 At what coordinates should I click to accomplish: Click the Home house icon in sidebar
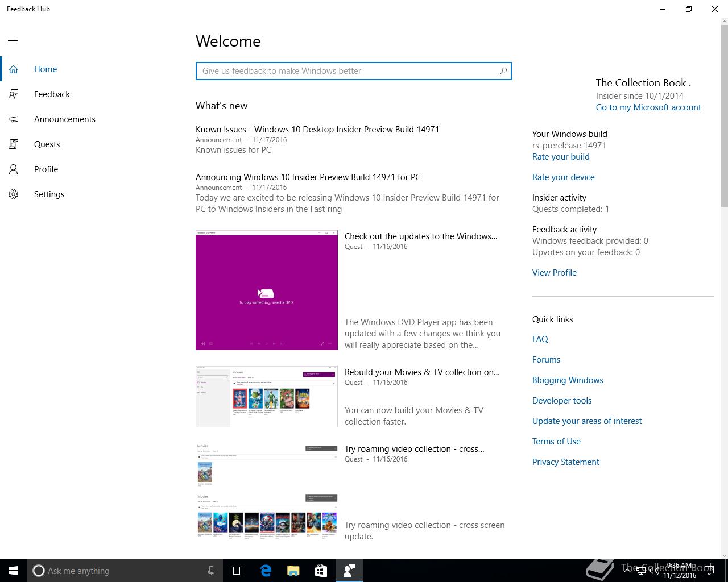point(14,69)
